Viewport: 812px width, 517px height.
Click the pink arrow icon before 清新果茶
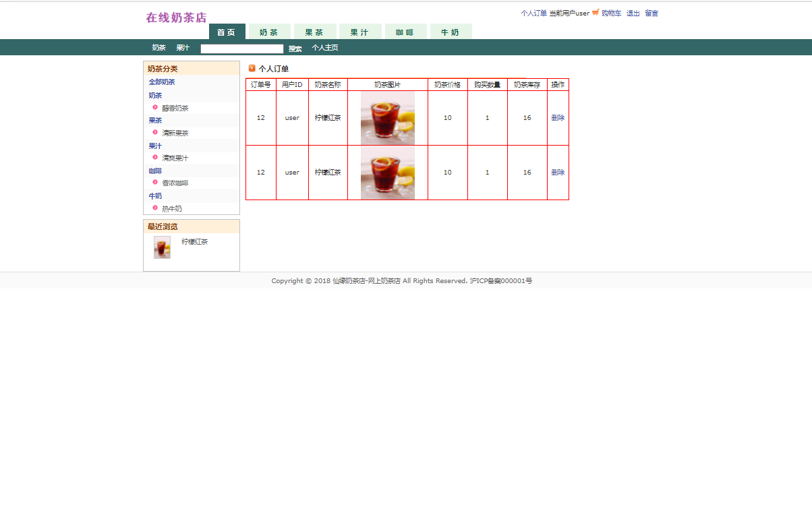pos(154,133)
